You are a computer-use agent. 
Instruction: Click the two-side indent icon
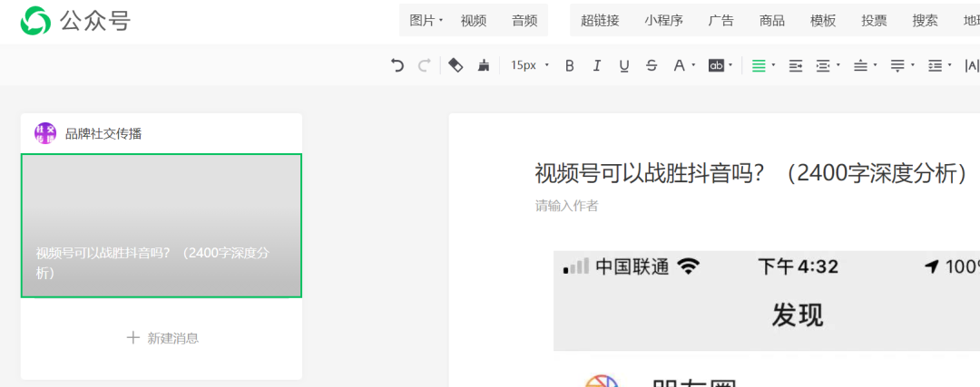tap(824, 65)
